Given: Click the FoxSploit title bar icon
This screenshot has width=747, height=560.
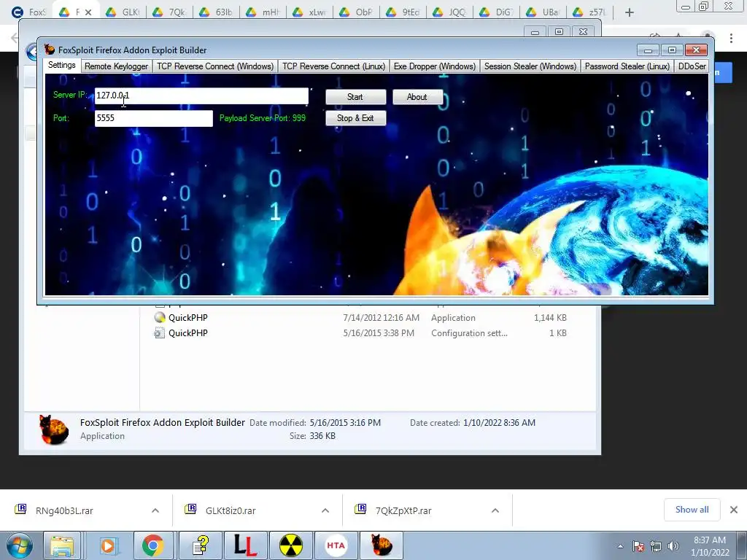Looking at the screenshot, I should click(50, 50).
